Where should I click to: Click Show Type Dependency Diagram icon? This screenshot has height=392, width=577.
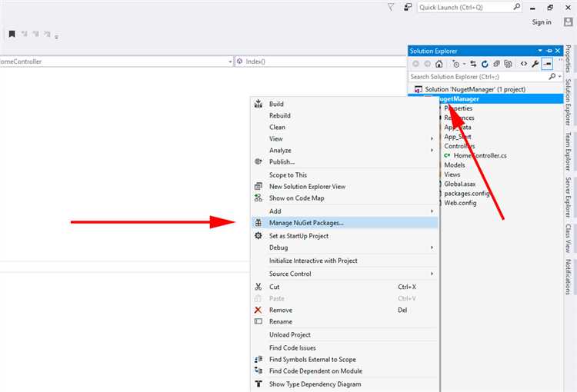(258, 384)
